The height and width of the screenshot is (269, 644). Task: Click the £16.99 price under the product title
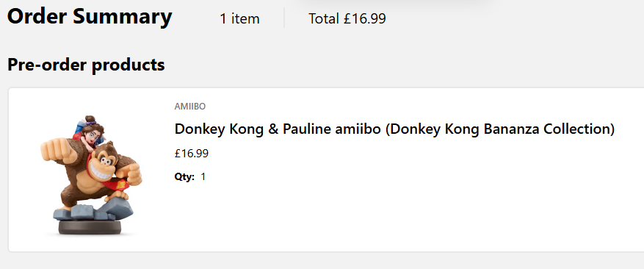coord(192,154)
